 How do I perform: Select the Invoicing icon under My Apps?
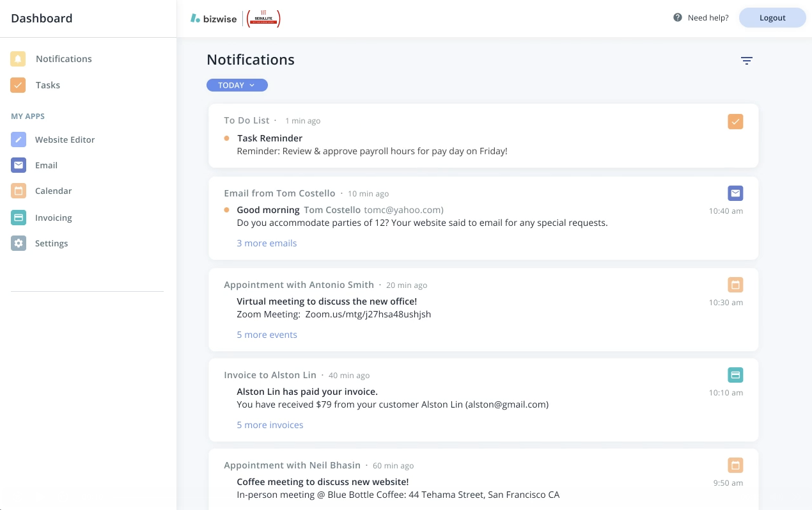(x=18, y=218)
